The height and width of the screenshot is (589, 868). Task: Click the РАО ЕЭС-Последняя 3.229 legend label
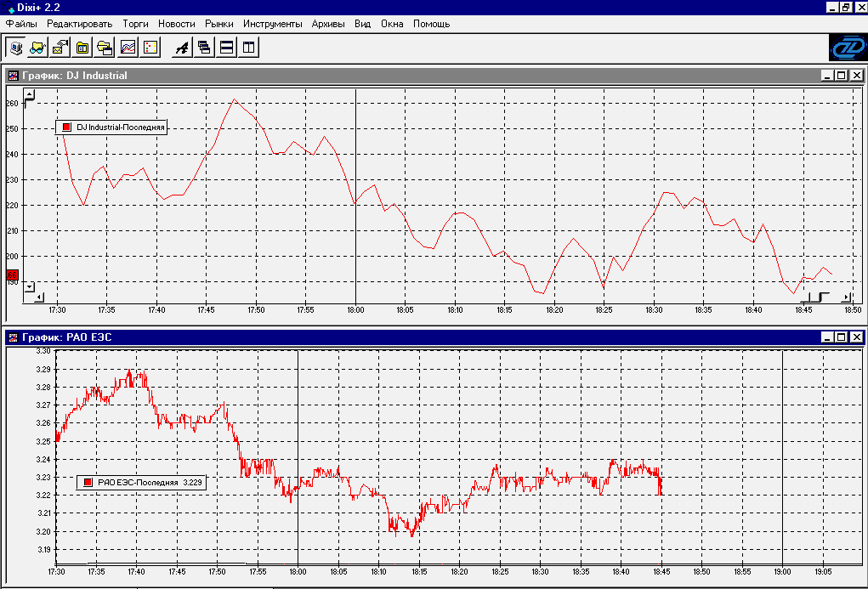pos(150,483)
